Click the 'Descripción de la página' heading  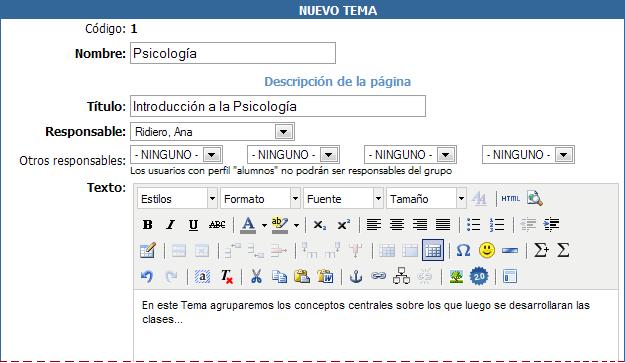coord(338,82)
